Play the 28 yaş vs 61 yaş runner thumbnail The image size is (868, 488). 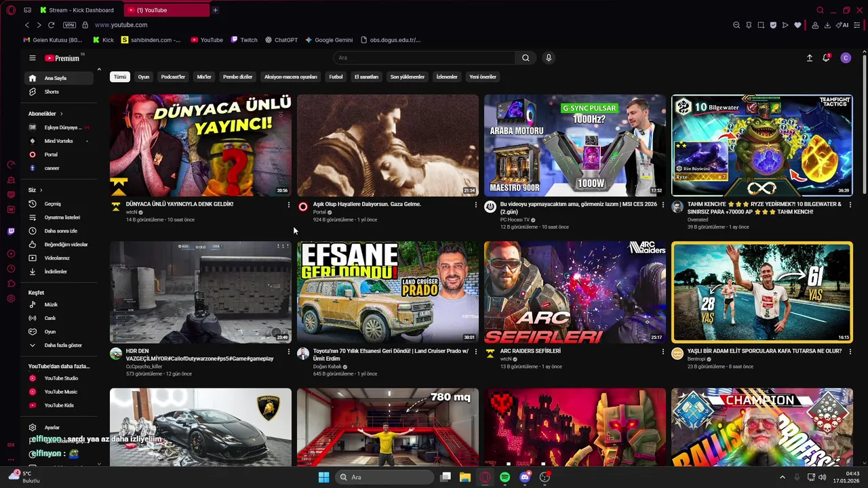pyautogui.click(x=762, y=292)
